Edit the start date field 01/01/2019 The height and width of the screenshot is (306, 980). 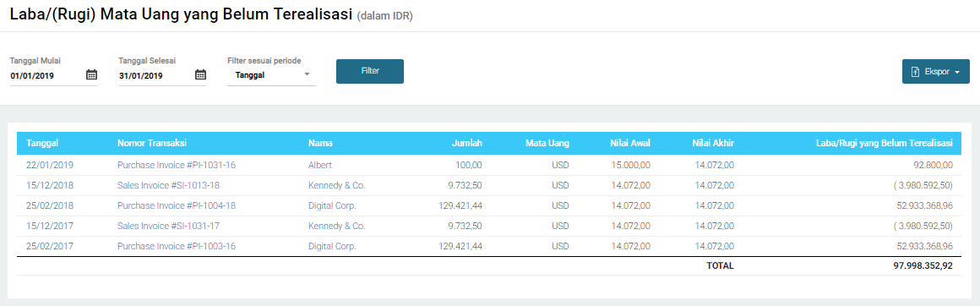coord(46,76)
